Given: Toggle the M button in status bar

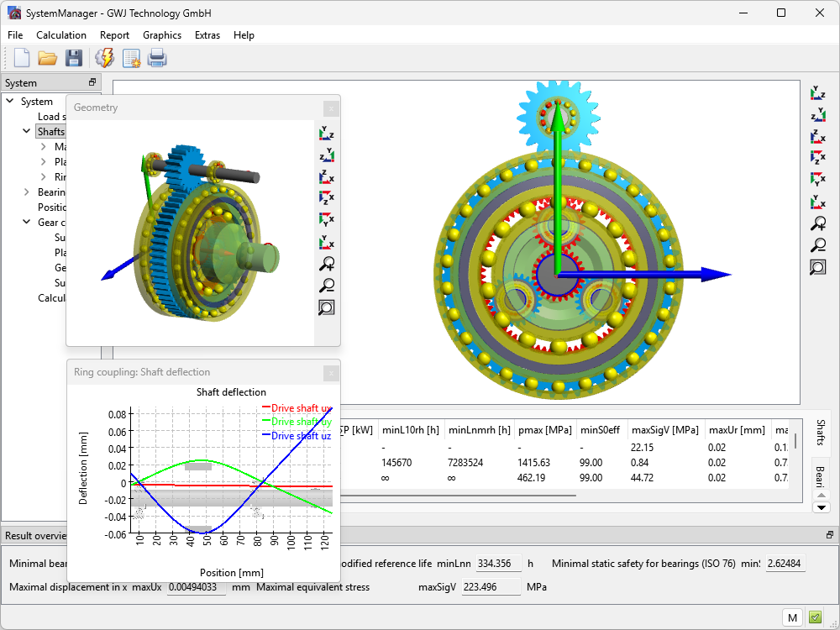Looking at the screenshot, I should tap(792, 618).
